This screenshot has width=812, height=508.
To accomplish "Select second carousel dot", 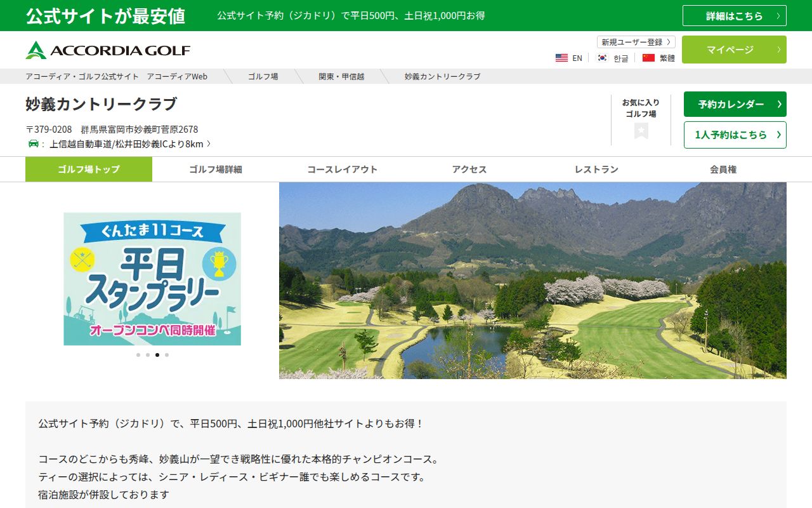I will tap(148, 355).
